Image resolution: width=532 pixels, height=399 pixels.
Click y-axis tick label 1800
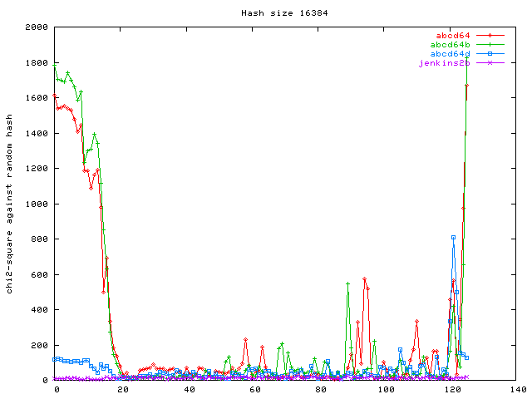pos(37,63)
